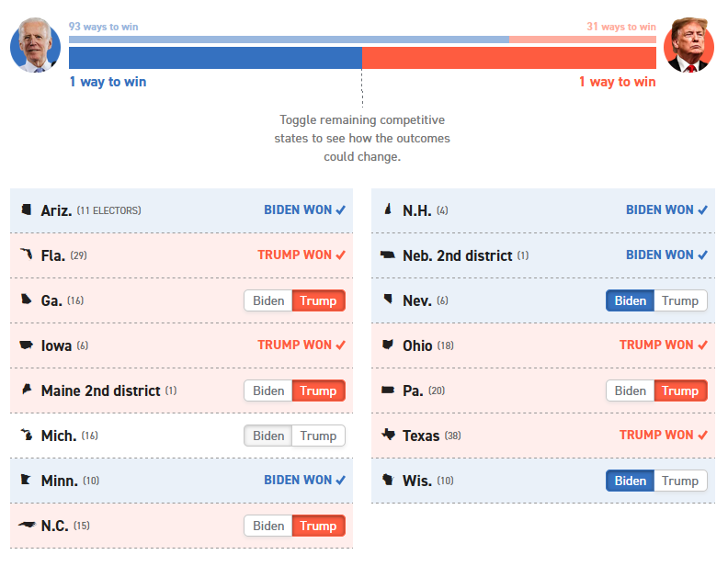Switch Wisconsin to Trump
This screenshot has height=566, width=728.
click(x=680, y=481)
